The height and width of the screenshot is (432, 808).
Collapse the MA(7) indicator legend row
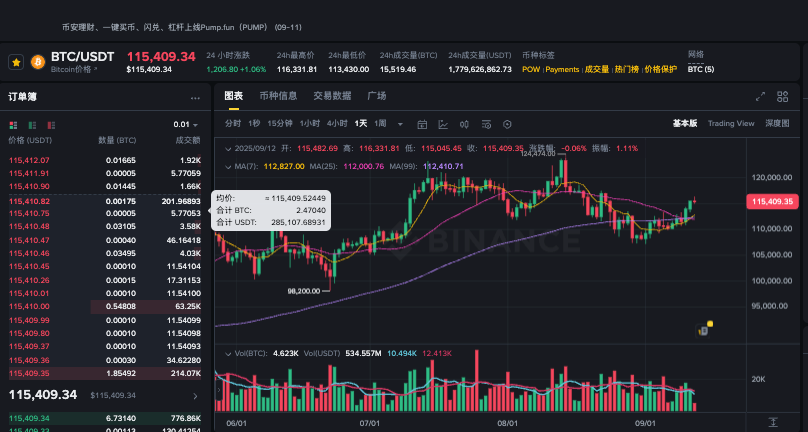[228, 167]
